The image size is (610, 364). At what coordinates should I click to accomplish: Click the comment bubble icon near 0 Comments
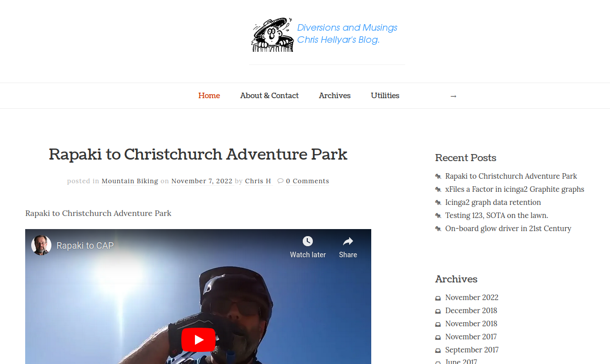point(281,181)
